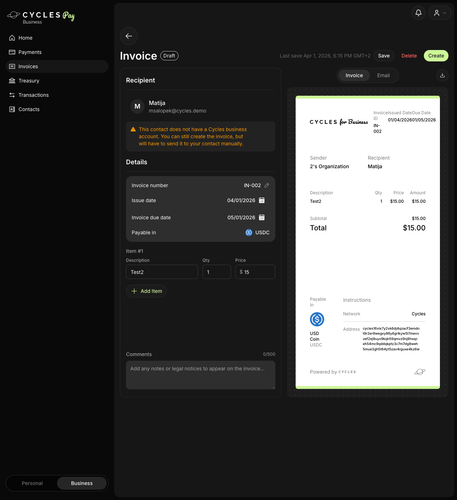Change the USDC payable currency
Screen dimensions: 457x500
(257, 233)
